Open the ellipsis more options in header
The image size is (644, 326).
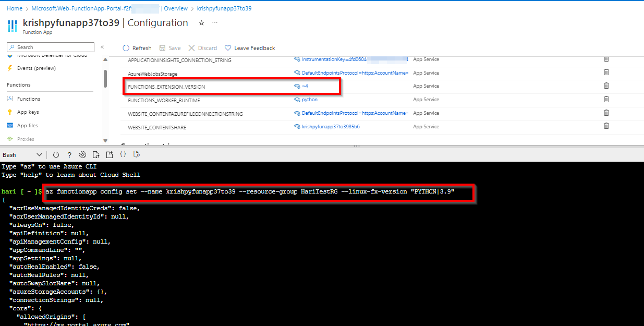215,23
